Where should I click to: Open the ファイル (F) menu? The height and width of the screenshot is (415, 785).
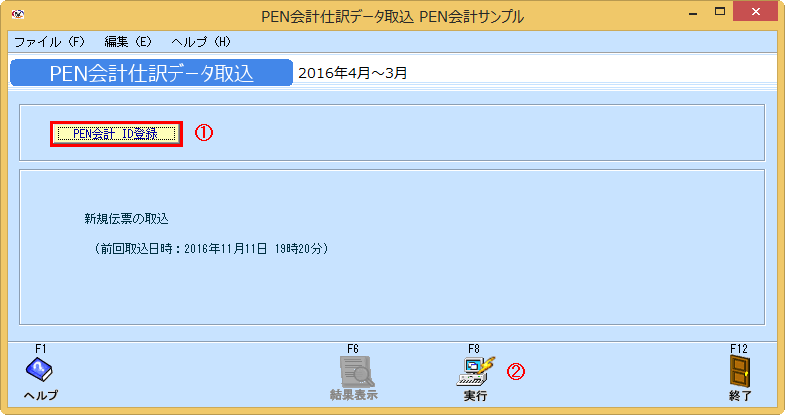point(50,42)
